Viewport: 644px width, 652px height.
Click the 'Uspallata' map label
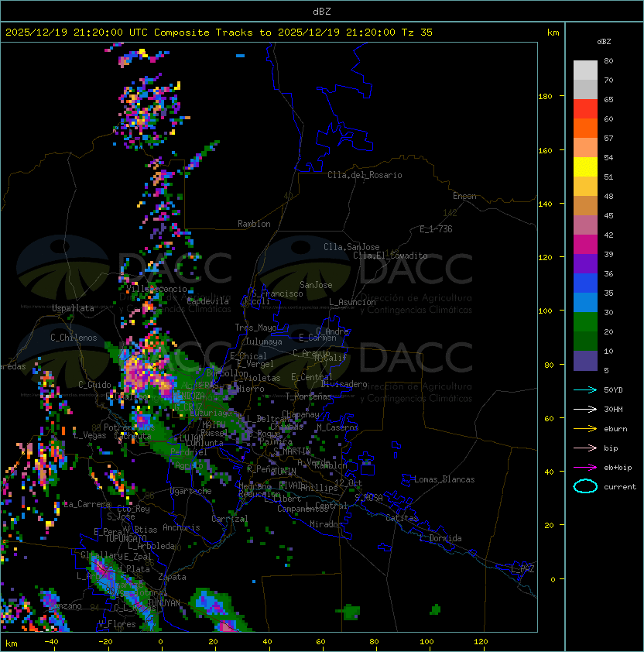73,308
